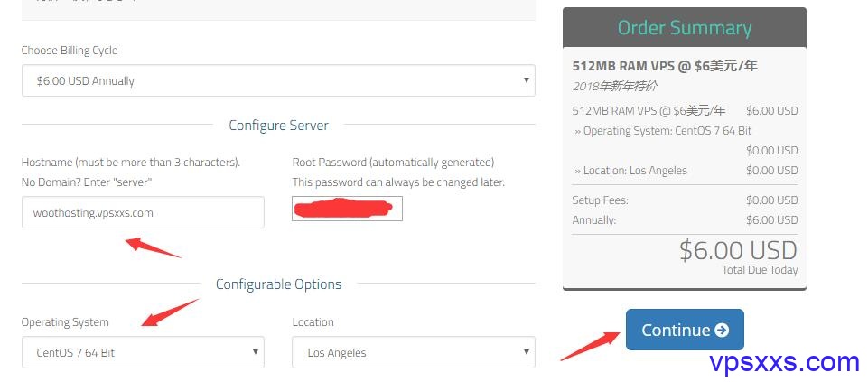The image size is (868, 382).
Task: Open the Operating System dropdown
Action: (x=143, y=352)
